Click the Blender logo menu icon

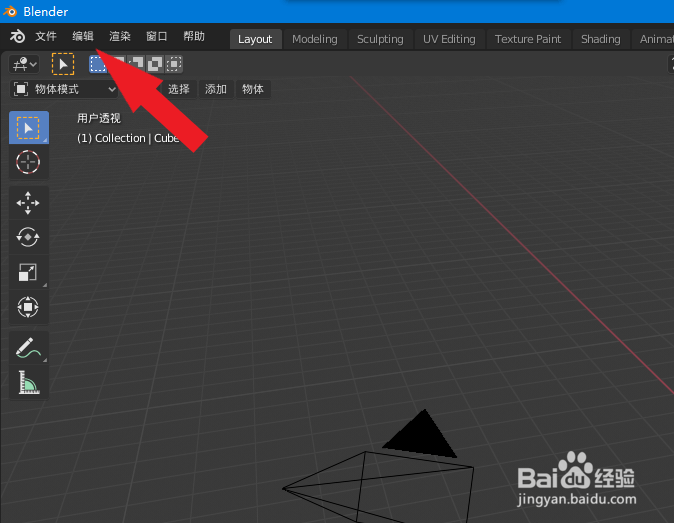pyautogui.click(x=18, y=37)
